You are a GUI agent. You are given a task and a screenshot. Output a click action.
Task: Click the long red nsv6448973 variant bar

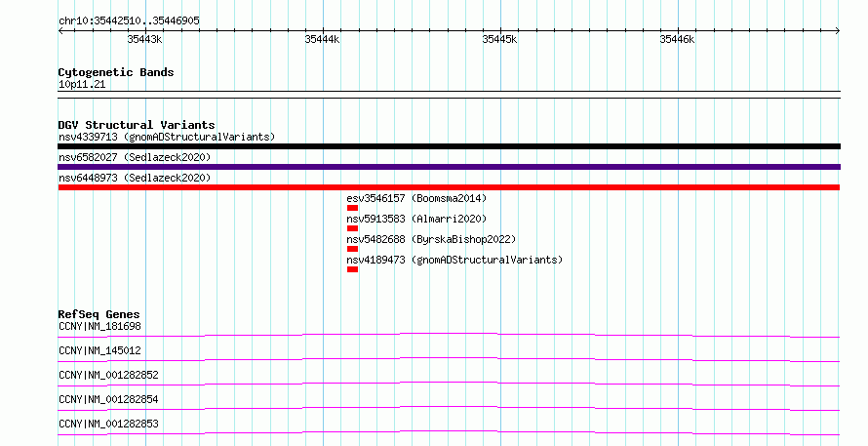tap(449, 187)
